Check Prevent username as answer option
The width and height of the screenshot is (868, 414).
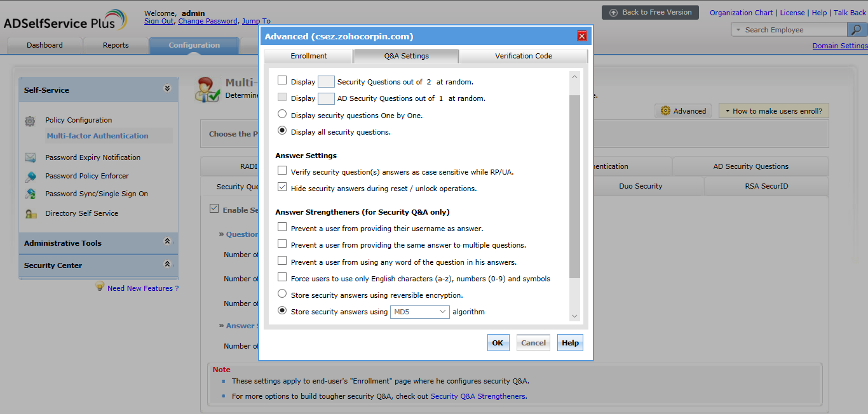pyautogui.click(x=282, y=227)
